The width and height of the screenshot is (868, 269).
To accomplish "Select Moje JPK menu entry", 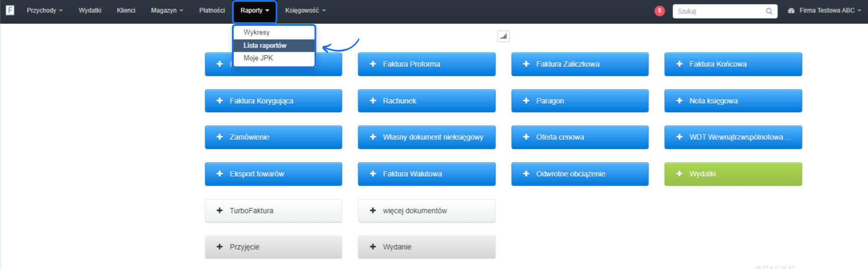I will point(274,58).
